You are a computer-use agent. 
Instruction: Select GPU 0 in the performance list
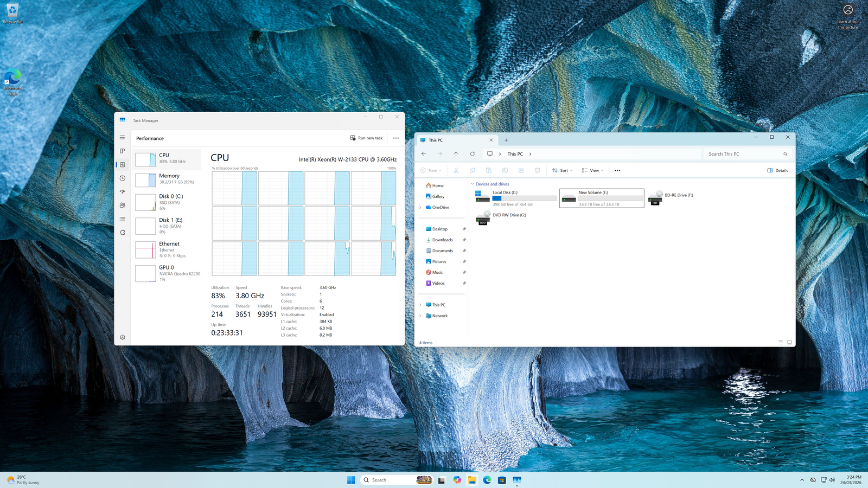point(168,273)
